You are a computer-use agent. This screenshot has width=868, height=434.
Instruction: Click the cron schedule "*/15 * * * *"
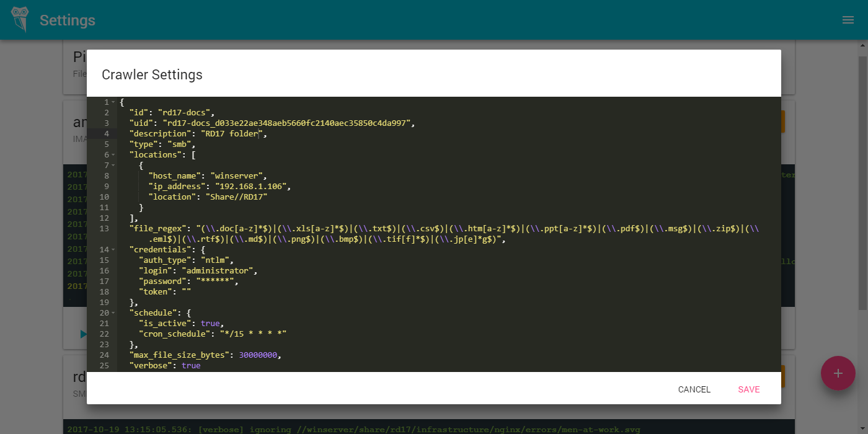pyautogui.click(x=253, y=334)
